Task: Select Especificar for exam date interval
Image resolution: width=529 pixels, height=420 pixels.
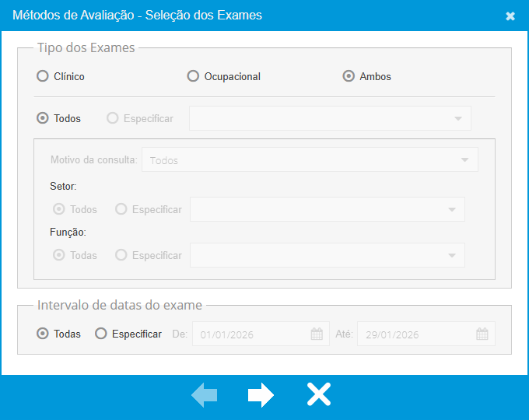Action: click(101, 334)
